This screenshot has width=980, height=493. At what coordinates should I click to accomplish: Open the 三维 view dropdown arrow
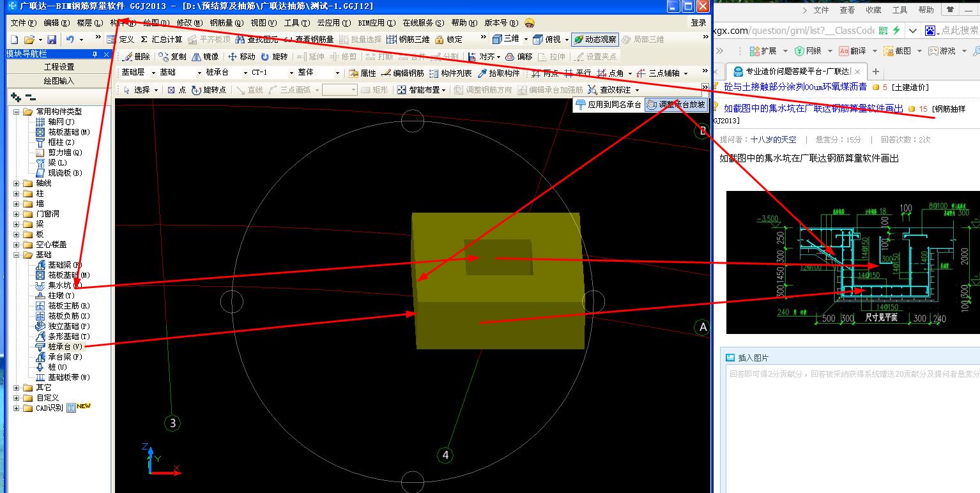pyautogui.click(x=526, y=40)
